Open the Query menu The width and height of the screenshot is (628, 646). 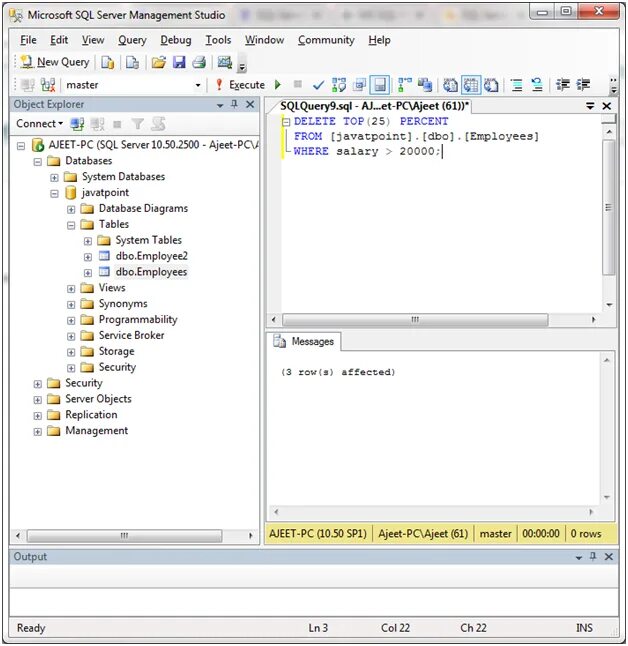coord(132,40)
